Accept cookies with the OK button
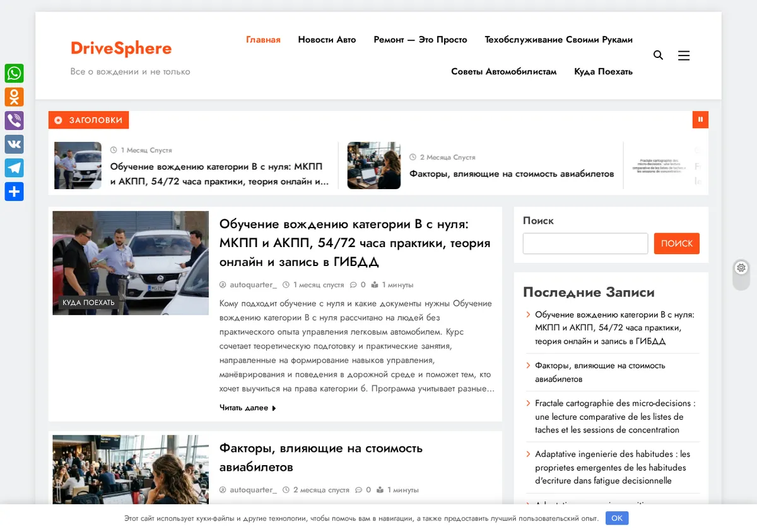Image resolution: width=757 pixels, height=532 pixels. point(617,518)
